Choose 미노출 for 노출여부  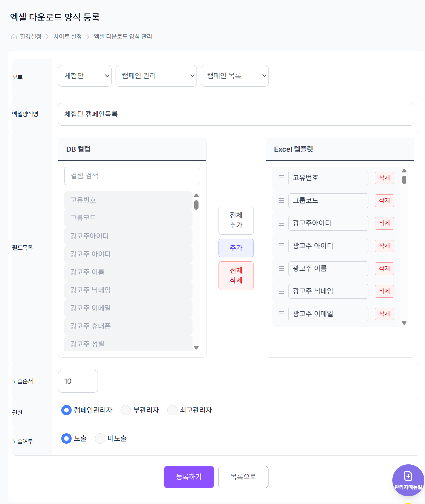tap(100, 438)
